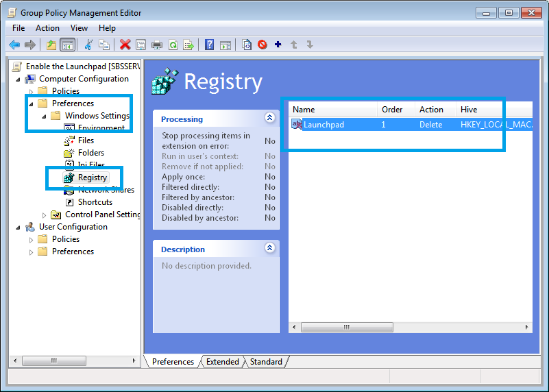Click the blue plus Add new item icon
549x392 pixels.
[278, 45]
